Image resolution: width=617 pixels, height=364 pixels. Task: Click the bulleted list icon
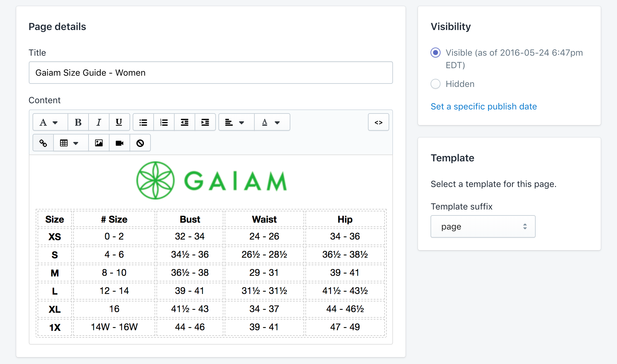144,122
